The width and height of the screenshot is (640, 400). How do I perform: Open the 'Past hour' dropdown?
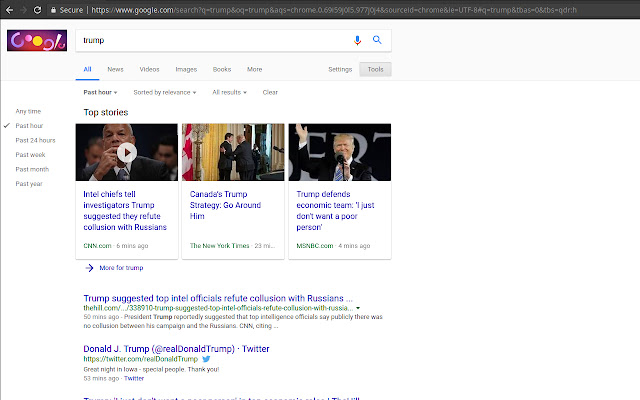pyautogui.click(x=100, y=92)
